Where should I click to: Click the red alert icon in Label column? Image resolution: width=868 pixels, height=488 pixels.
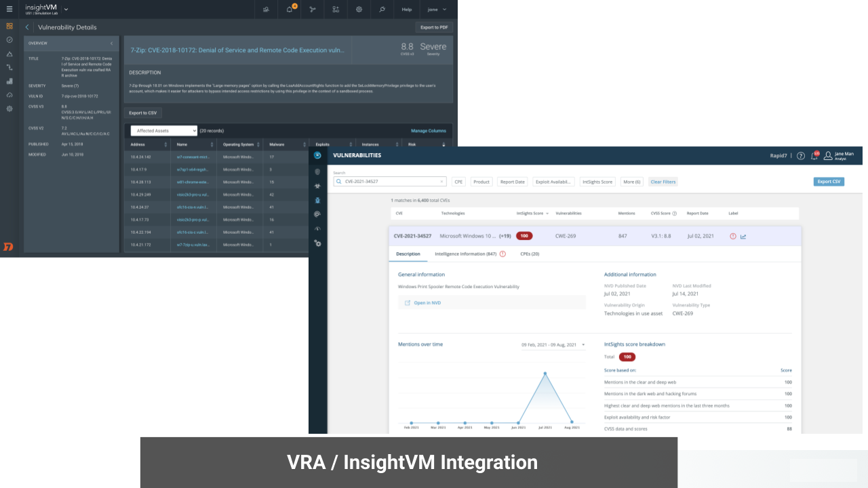733,237
